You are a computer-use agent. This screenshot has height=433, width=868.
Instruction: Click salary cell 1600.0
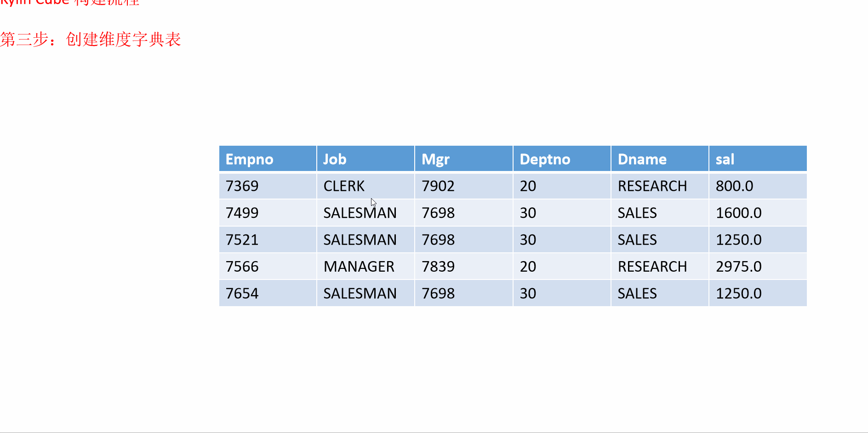pos(758,212)
